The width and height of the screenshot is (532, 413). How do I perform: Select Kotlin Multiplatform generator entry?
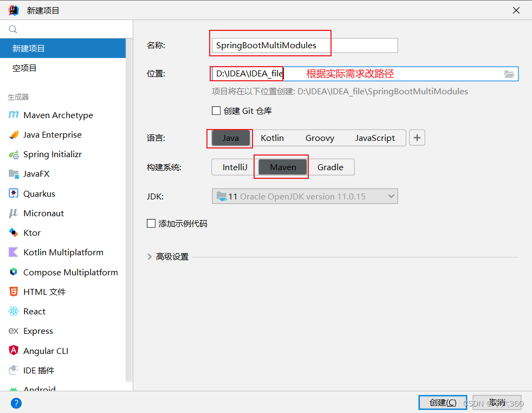[63, 252]
